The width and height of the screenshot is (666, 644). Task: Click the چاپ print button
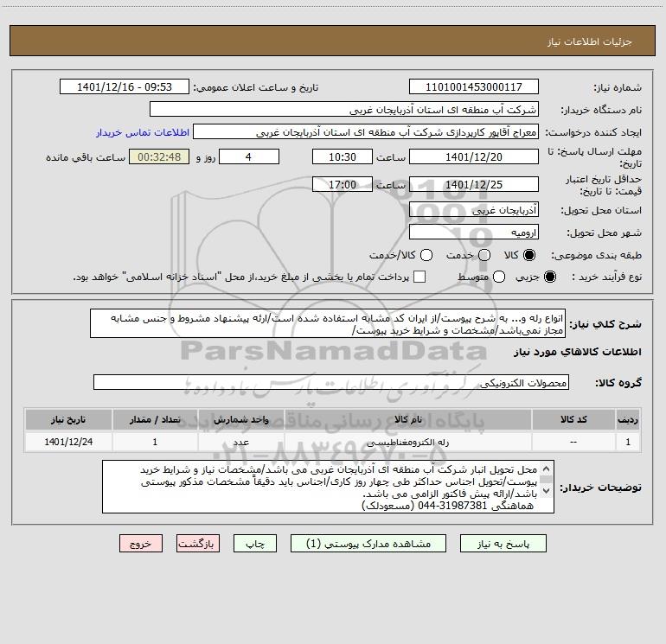click(x=255, y=544)
